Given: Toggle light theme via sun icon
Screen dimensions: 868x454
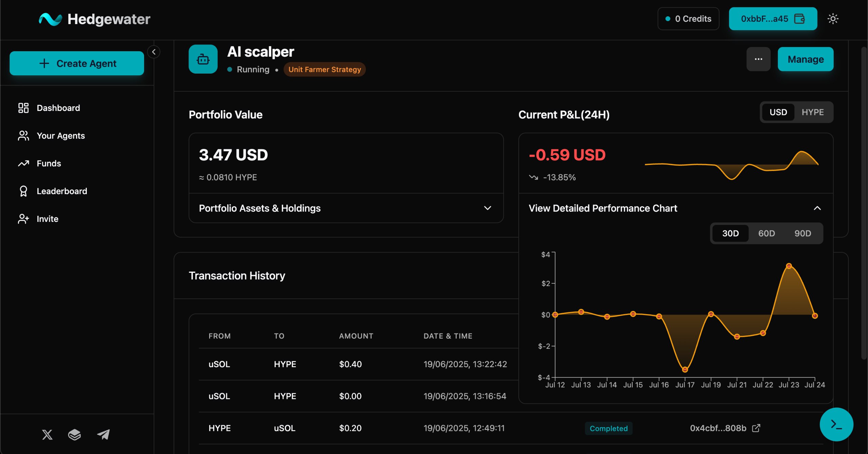Looking at the screenshot, I should point(833,19).
